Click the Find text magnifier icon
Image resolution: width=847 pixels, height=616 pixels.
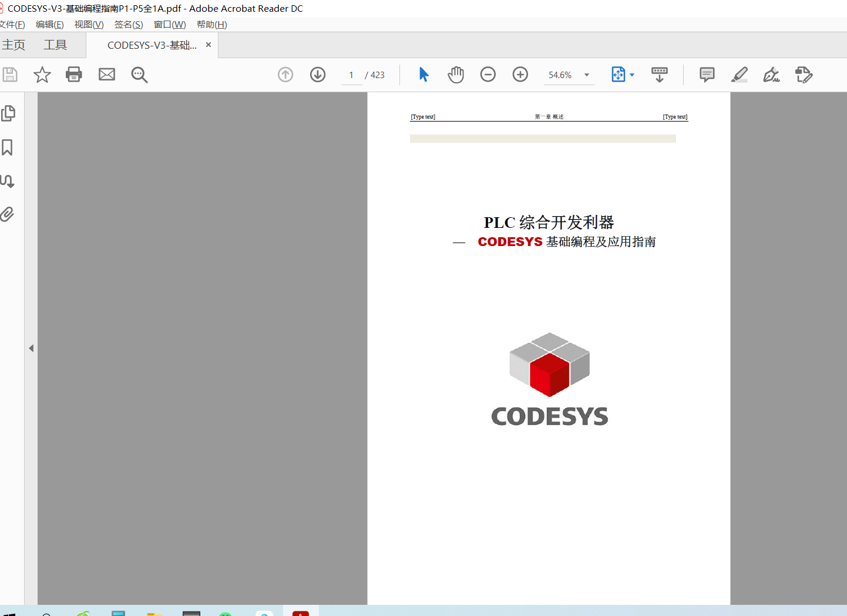pos(139,75)
